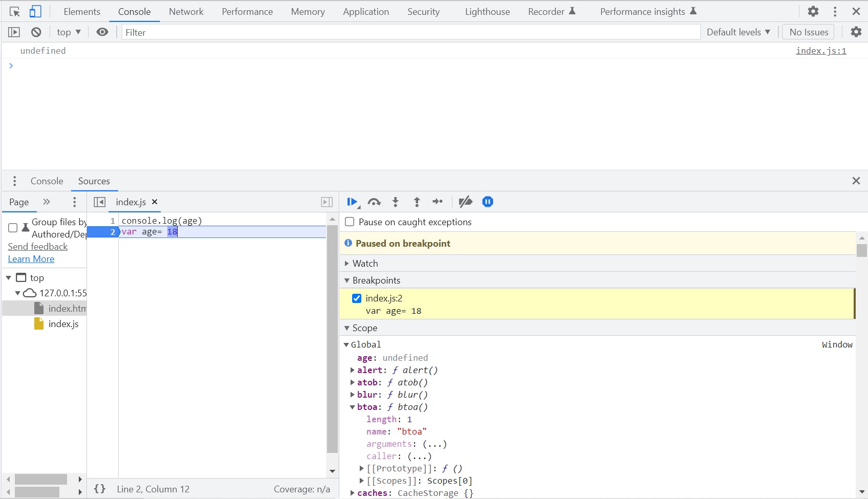This screenshot has width=868, height=499.
Task: Open the navigator pane three-dot menu
Action: click(75, 202)
